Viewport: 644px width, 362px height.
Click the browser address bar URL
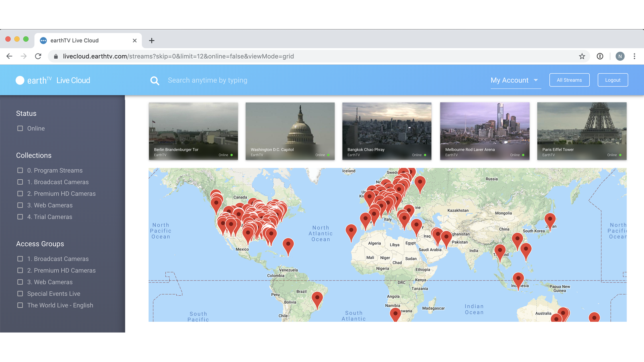click(x=178, y=56)
